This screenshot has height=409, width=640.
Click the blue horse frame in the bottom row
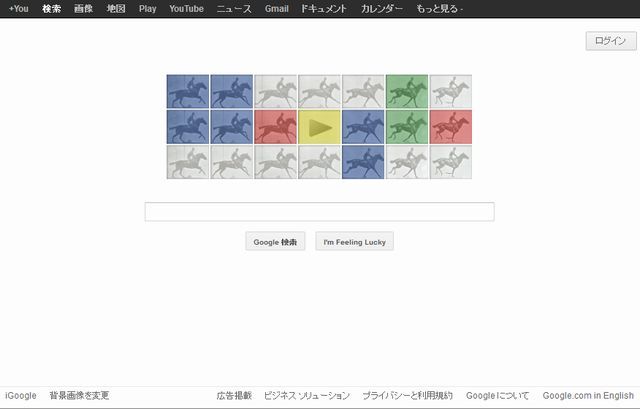click(x=363, y=162)
